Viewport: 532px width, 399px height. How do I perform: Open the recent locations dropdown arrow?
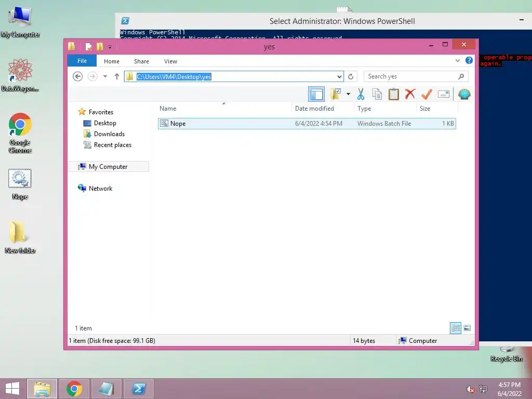click(x=105, y=76)
